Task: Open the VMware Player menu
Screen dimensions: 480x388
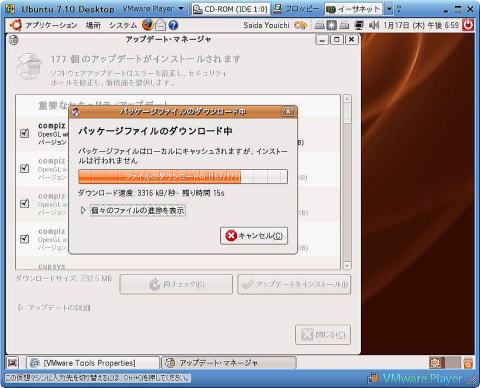Action: [153, 9]
